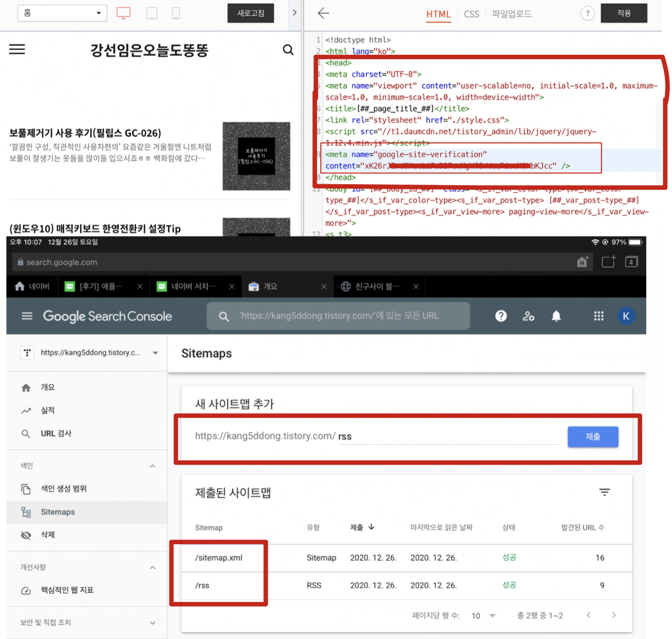
Task: Go back using the left arrow icon
Action: click(324, 13)
